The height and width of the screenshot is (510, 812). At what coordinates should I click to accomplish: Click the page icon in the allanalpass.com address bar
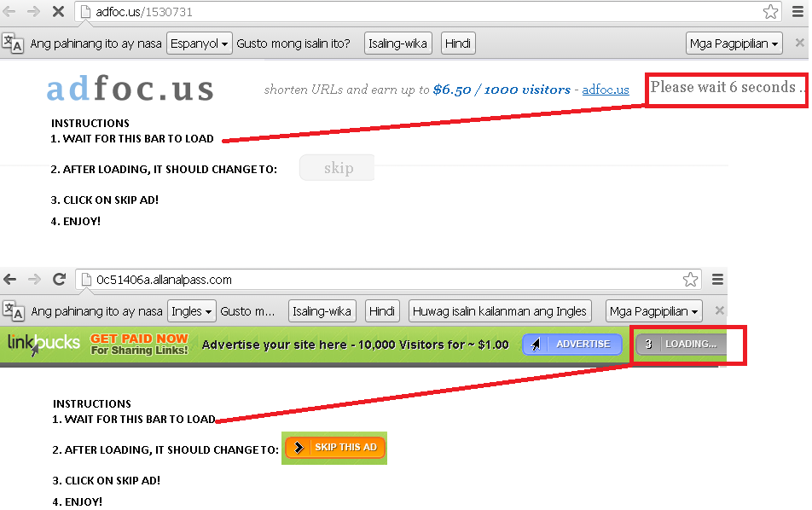pyautogui.click(x=87, y=280)
